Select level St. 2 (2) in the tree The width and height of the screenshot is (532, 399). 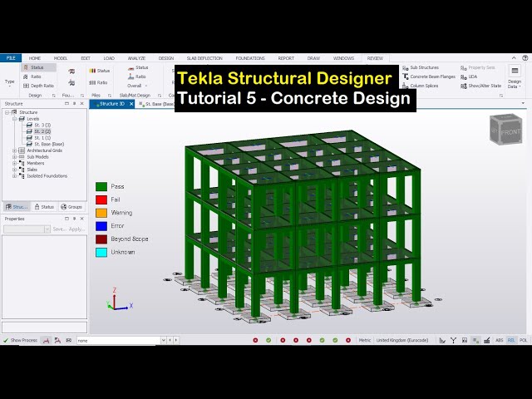[x=38, y=131]
